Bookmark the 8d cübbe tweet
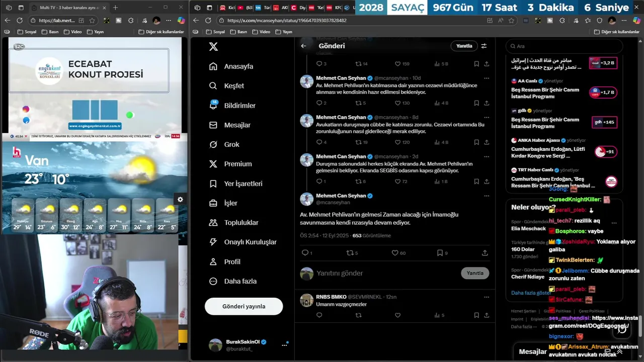 pyautogui.click(x=476, y=142)
